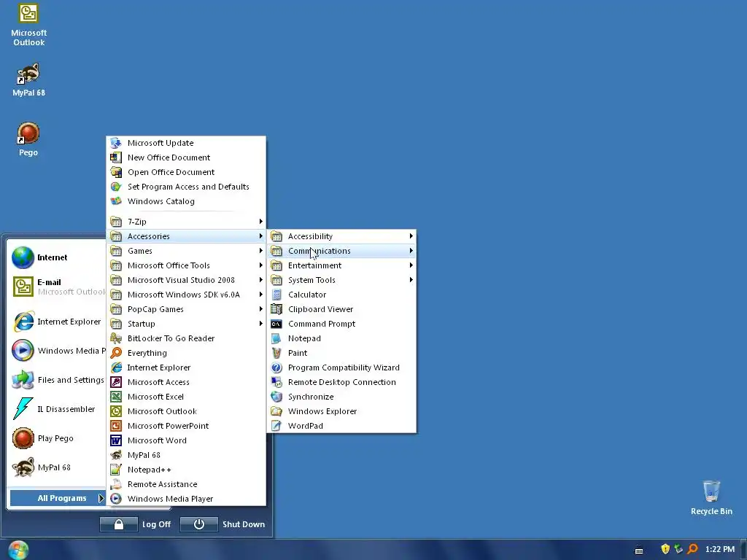Click New Office Document entry

pyautogui.click(x=186, y=157)
